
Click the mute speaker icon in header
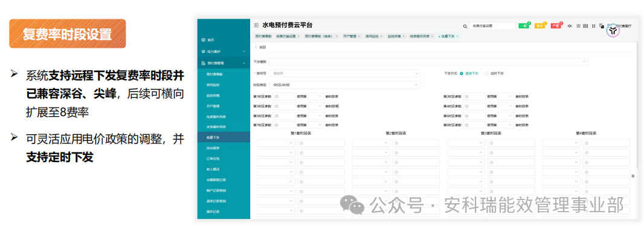(x=570, y=26)
